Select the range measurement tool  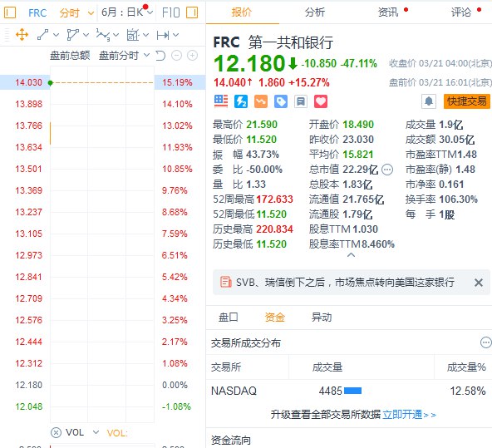click(x=163, y=35)
